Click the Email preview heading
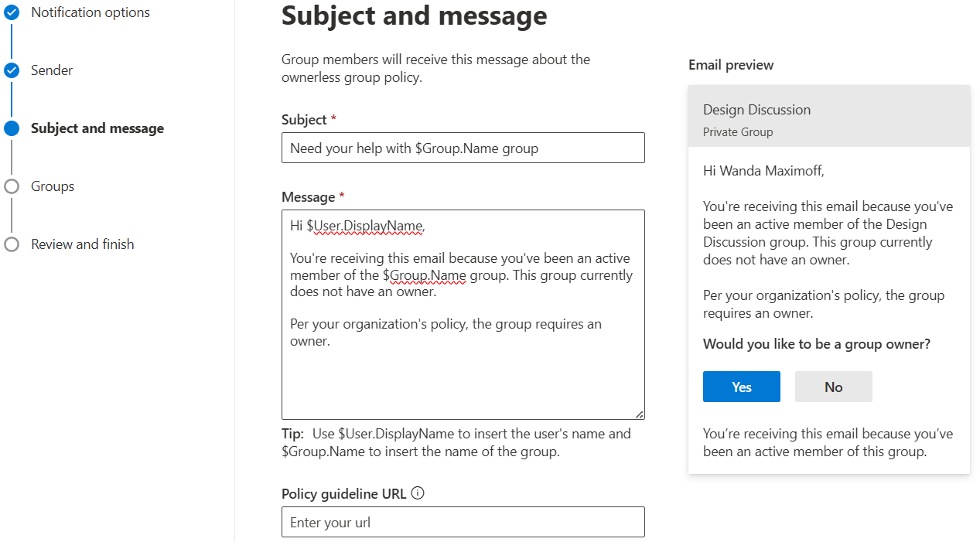The width and height of the screenshot is (980, 542). click(x=730, y=64)
